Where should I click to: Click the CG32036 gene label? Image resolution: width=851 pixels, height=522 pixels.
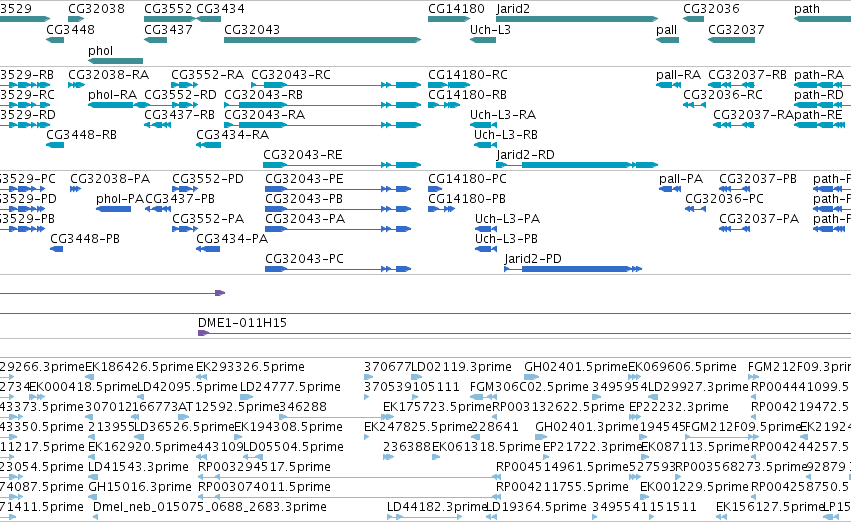(711, 9)
